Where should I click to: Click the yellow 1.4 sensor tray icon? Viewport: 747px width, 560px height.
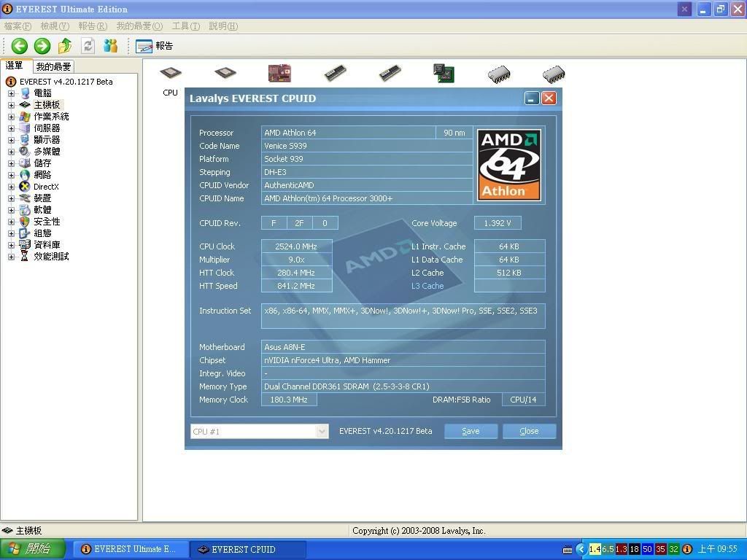click(595, 549)
